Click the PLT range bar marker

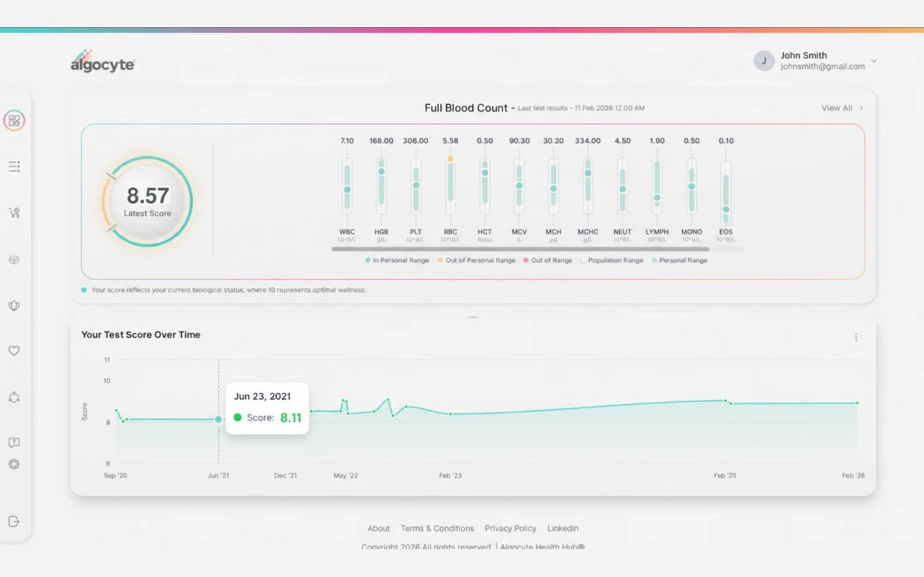point(416,185)
